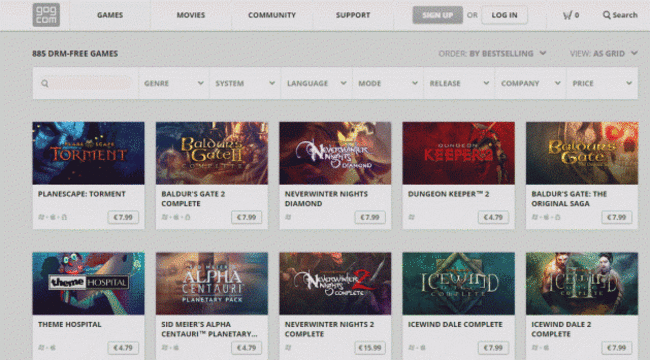Click the Baldur's Gate 2 Complete title link
The width and height of the screenshot is (650, 360).
[x=193, y=199]
